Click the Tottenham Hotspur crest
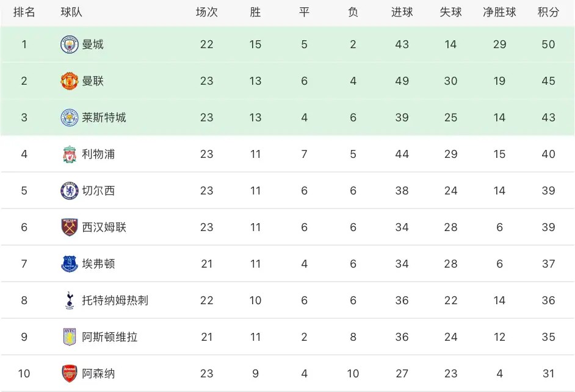 [x=70, y=301]
